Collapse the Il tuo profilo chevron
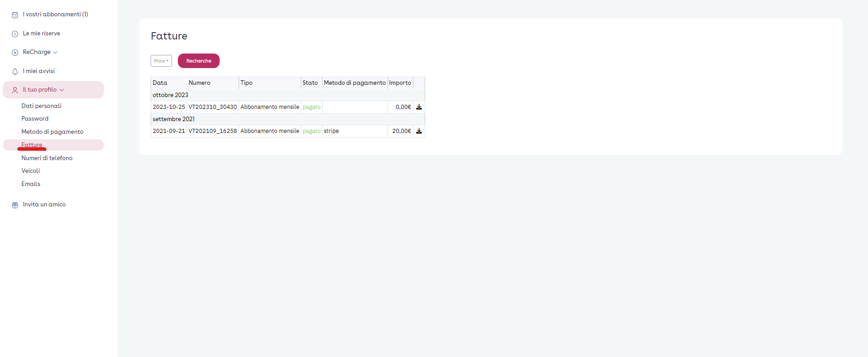The width and height of the screenshot is (868, 357). point(62,90)
